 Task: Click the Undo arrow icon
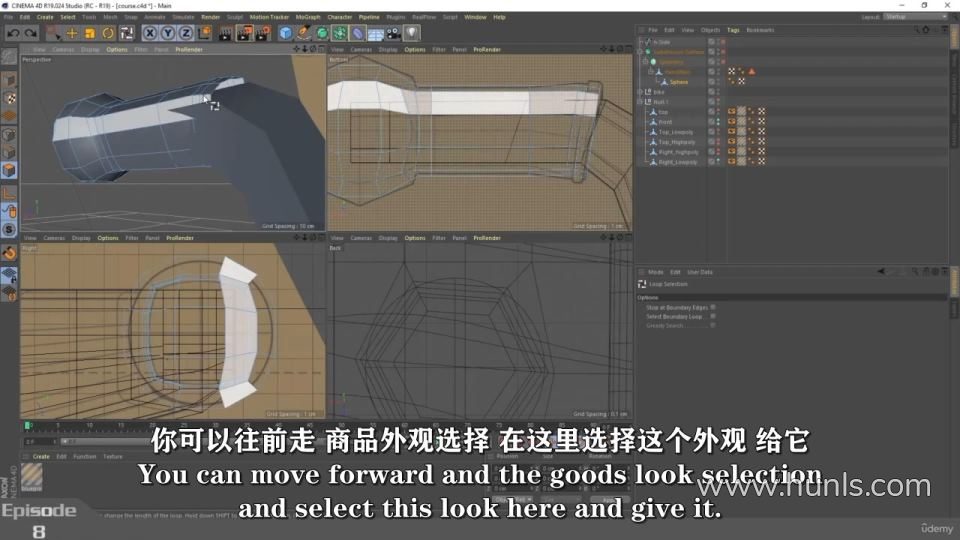[11, 33]
